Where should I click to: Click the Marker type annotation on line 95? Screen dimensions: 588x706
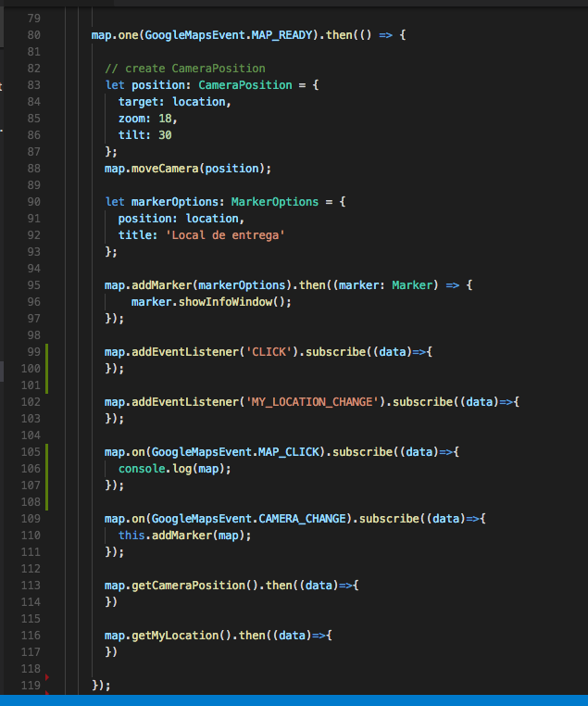click(x=412, y=285)
